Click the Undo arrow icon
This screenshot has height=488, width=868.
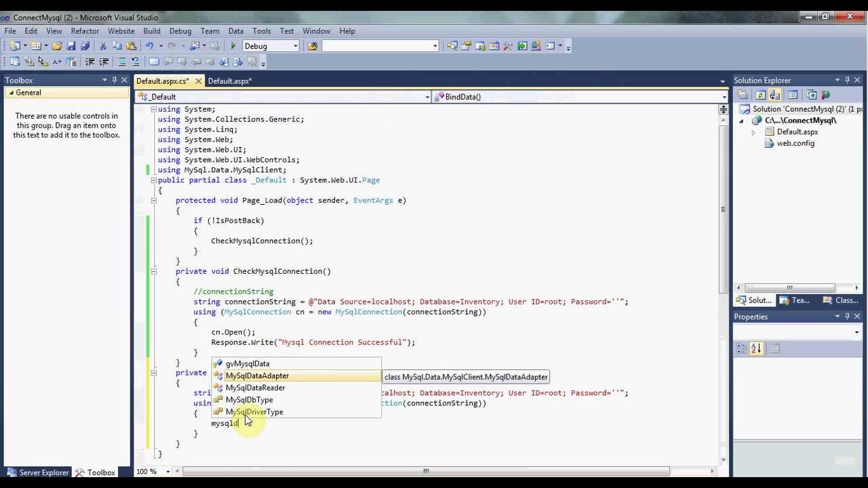point(149,46)
